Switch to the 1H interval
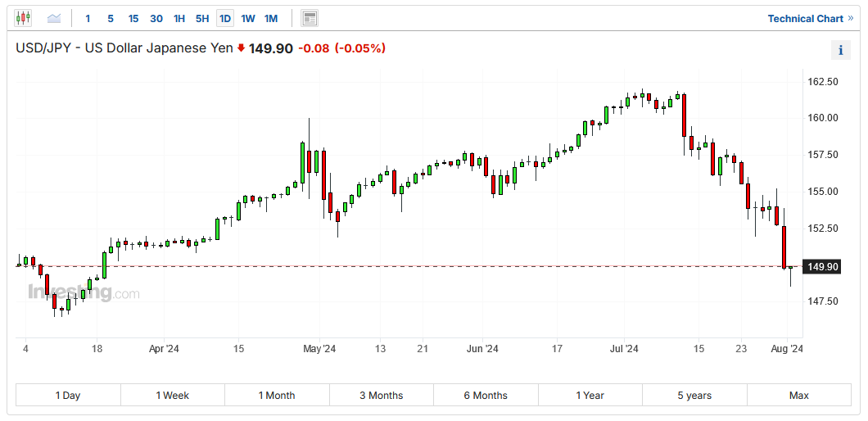This screenshot has height=421, width=868. coord(179,18)
